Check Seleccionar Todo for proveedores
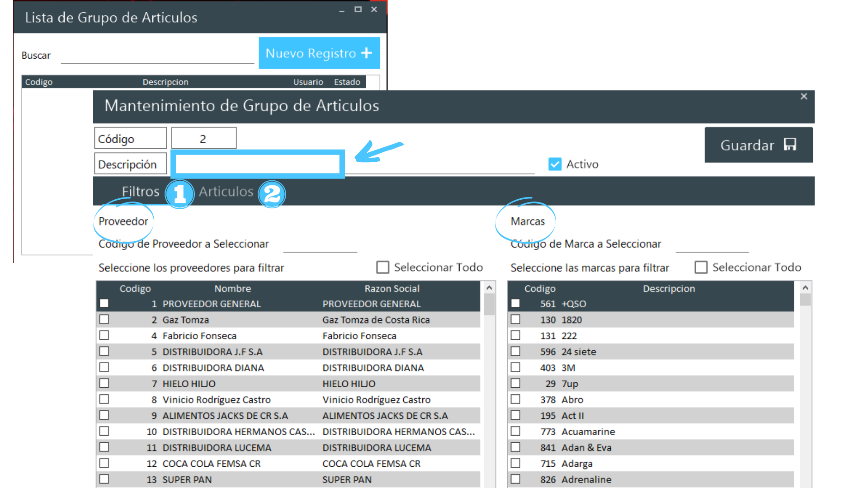The width and height of the screenshot is (868, 488). point(383,267)
